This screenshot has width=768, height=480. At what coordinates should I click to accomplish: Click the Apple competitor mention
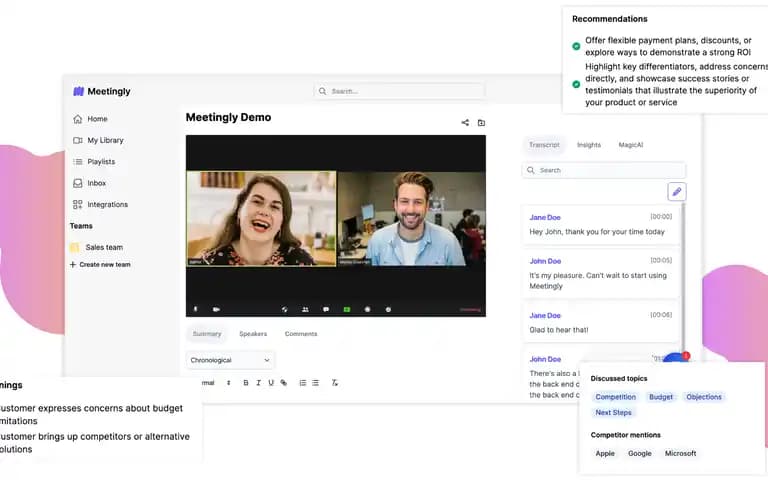click(605, 454)
